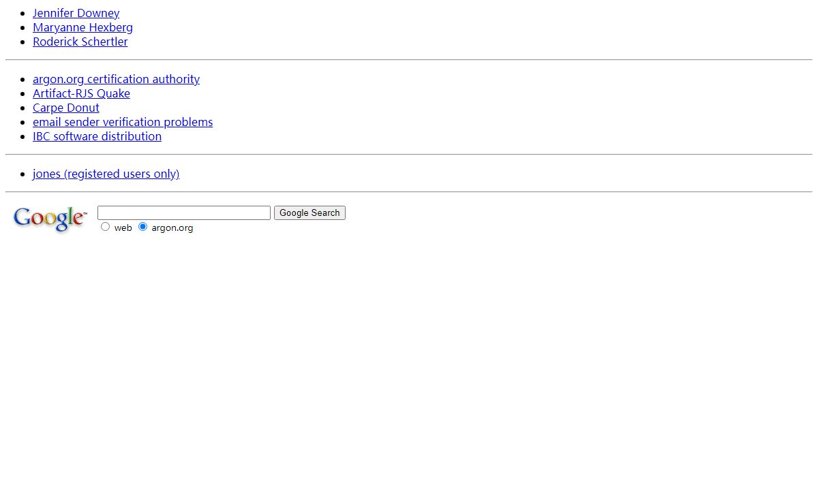
Task: Open argon.org certification authority link
Action: [116, 79]
